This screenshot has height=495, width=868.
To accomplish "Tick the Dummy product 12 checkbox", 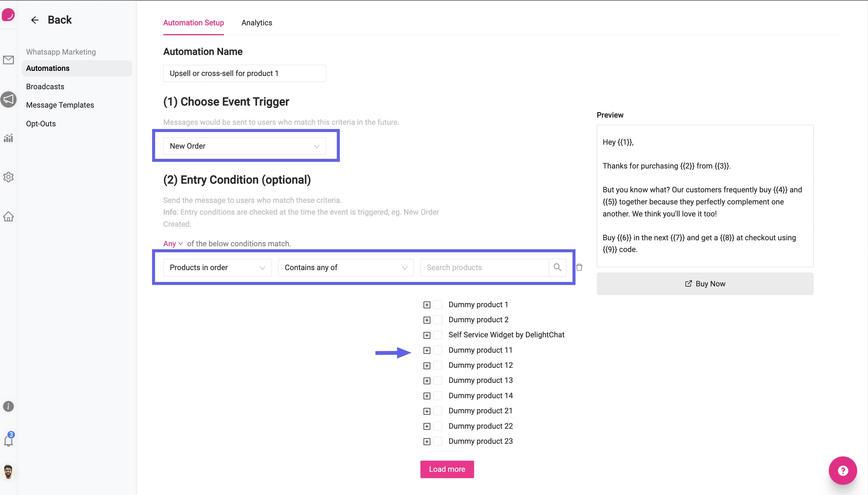I will tap(438, 365).
